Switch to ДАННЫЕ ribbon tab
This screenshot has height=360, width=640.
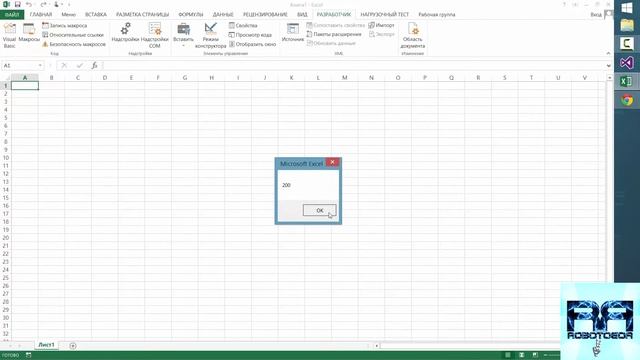coord(223,15)
